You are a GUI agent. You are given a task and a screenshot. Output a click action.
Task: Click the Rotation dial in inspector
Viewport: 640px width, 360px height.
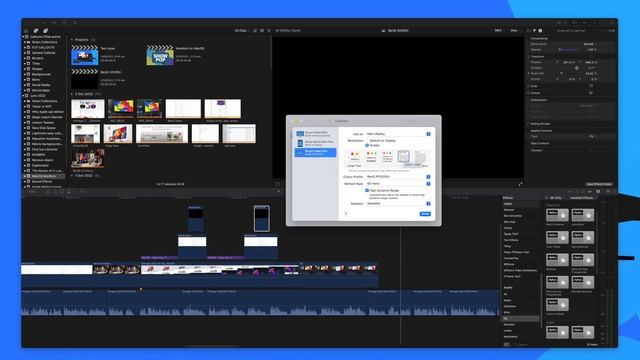click(x=577, y=68)
